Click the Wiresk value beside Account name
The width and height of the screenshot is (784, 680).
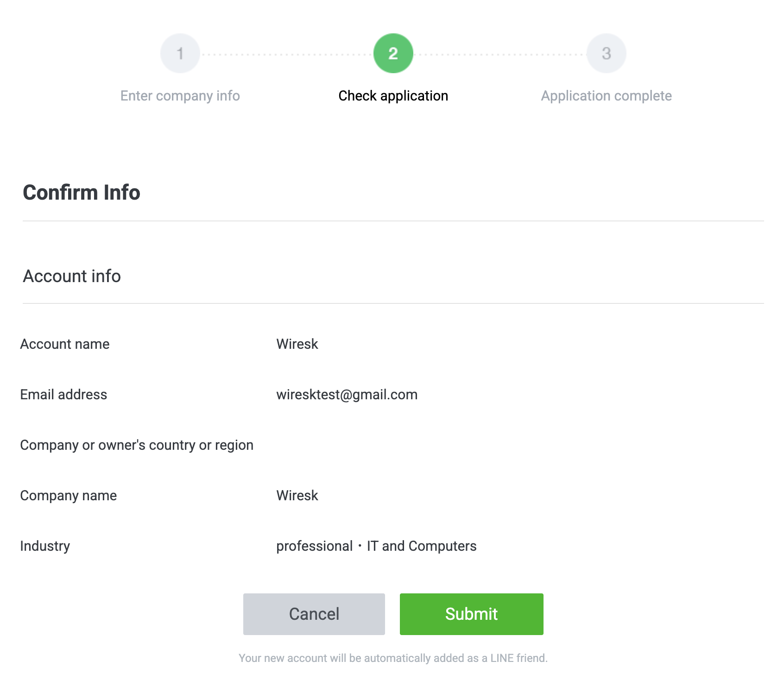tap(297, 344)
